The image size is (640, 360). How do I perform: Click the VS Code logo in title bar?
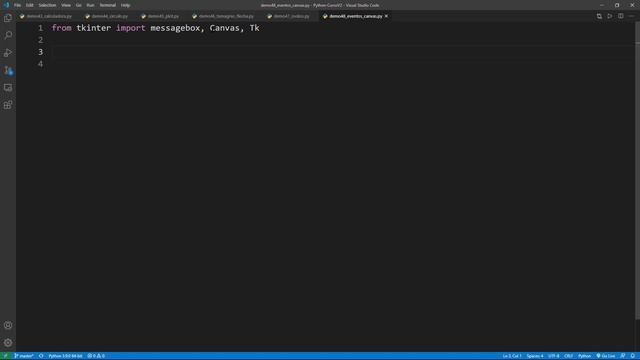tap(6, 5)
